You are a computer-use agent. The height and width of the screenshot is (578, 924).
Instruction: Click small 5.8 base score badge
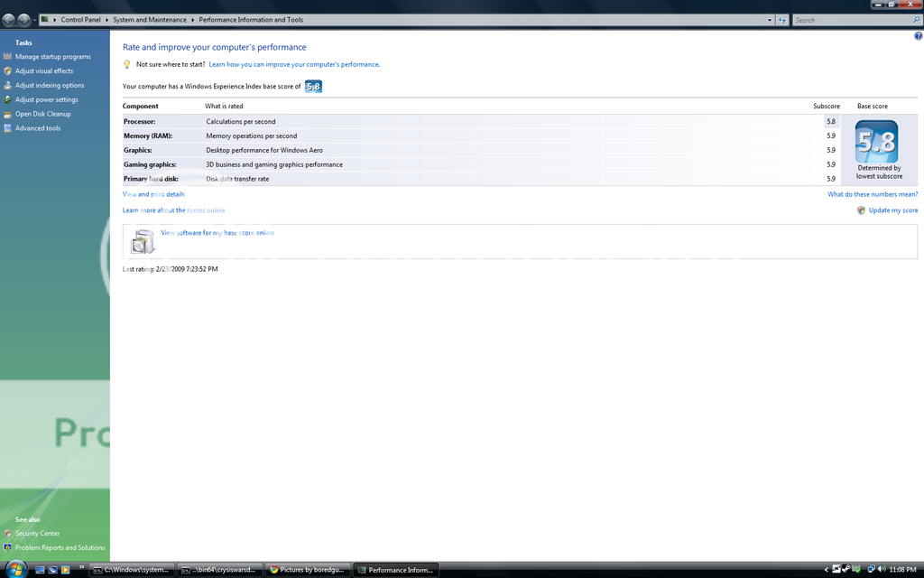(x=313, y=87)
